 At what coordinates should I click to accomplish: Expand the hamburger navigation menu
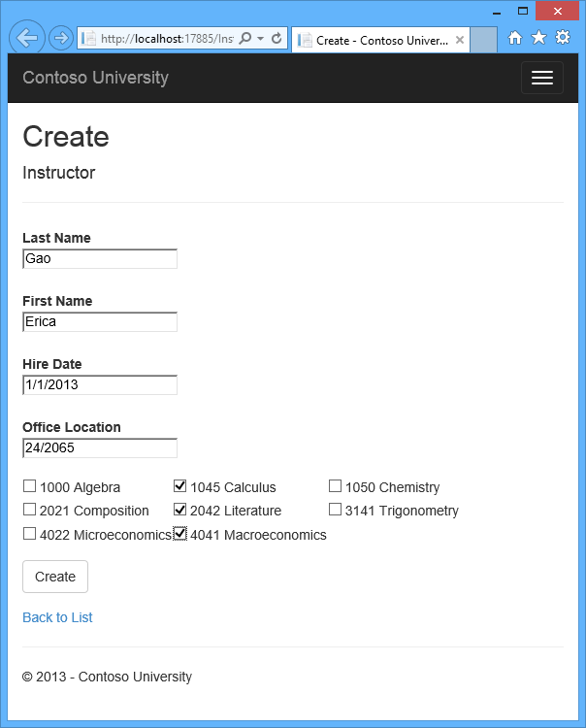click(x=542, y=78)
